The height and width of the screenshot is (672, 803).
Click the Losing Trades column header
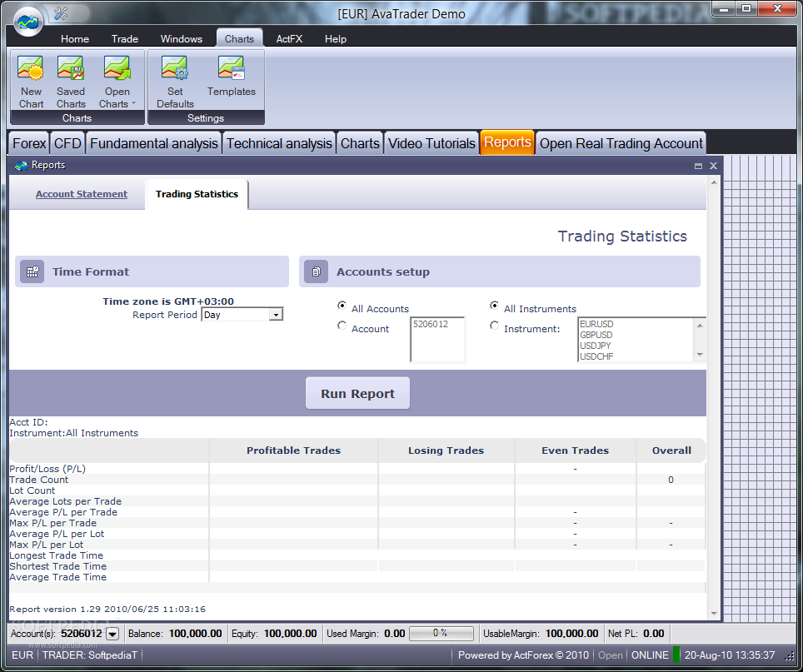[x=446, y=450]
